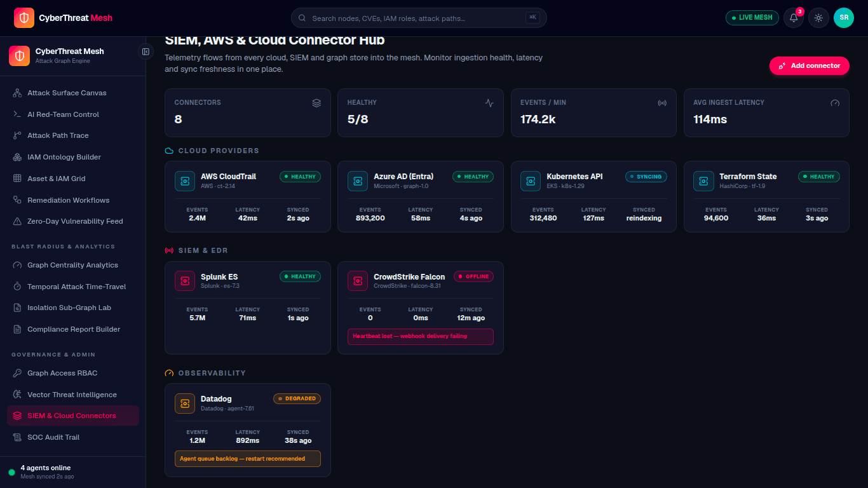Select SIEM & Cloud Connectors menu item
Viewport: 868px width, 488px height.
point(73,416)
